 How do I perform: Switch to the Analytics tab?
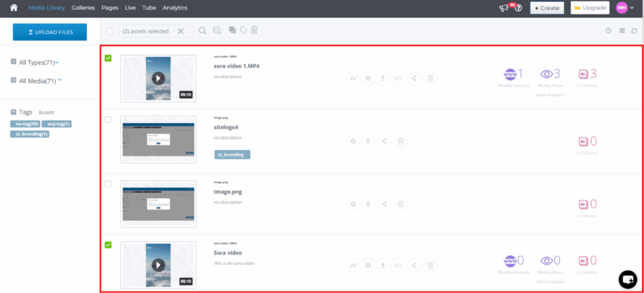(x=174, y=8)
